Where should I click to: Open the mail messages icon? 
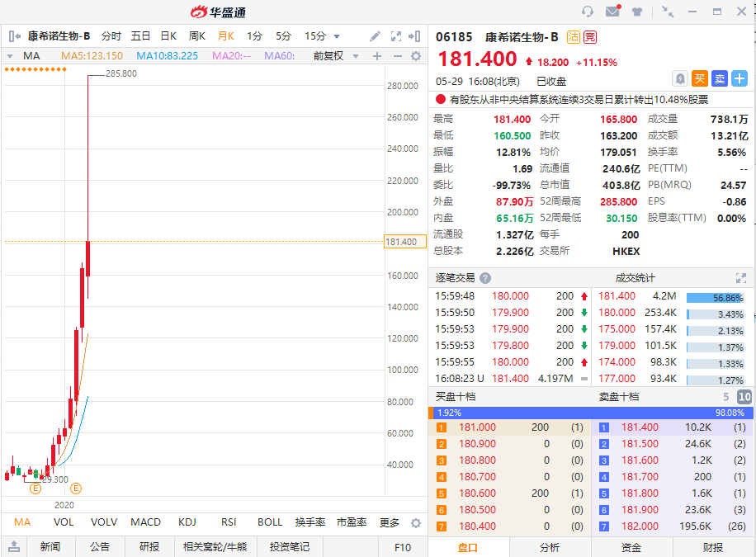[x=612, y=12]
